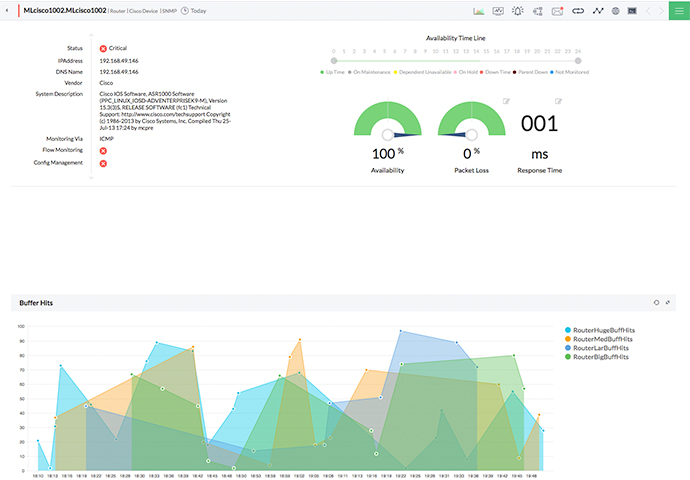
Task: Edit the Response Time widget settings
Action: point(558,101)
